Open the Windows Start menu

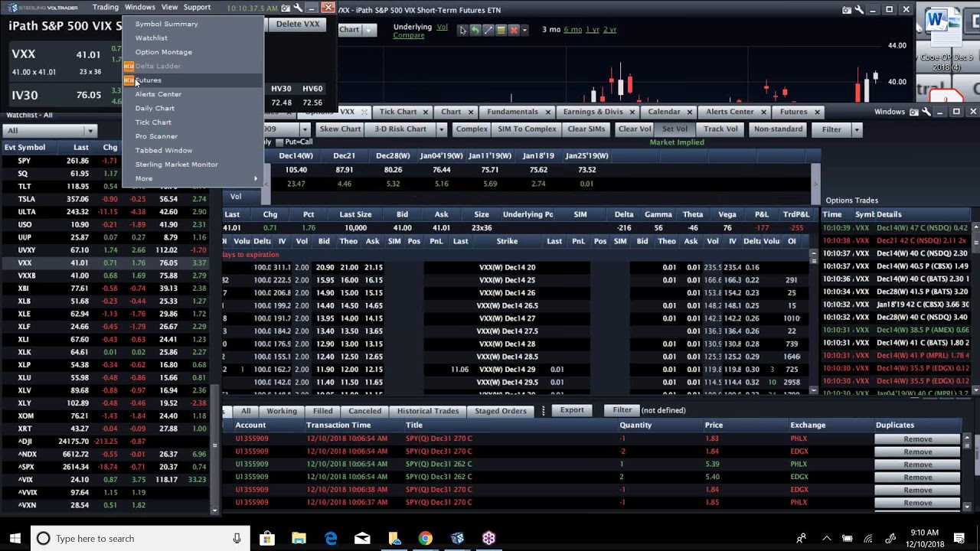click(x=15, y=539)
